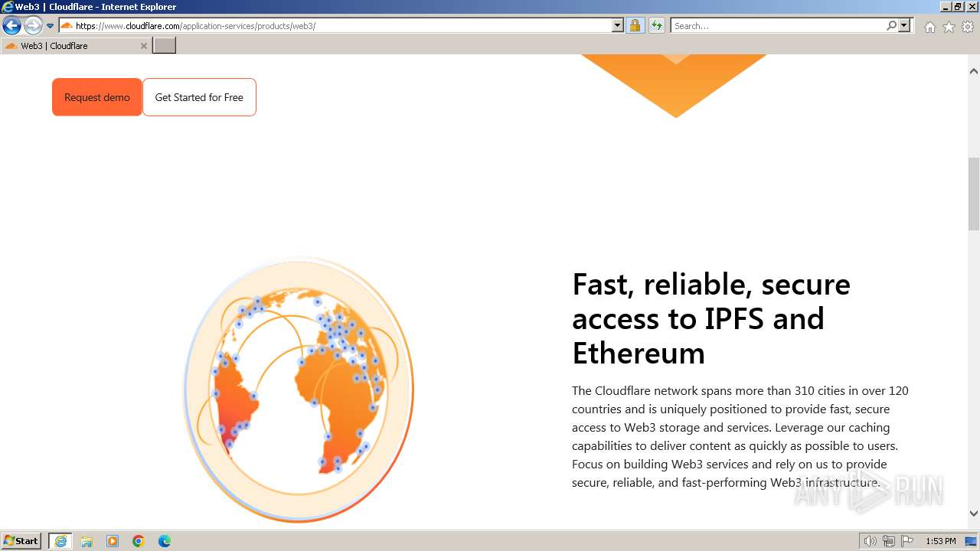This screenshot has width=980, height=551.
Task: Open Favorites star icon
Action: 949,27
